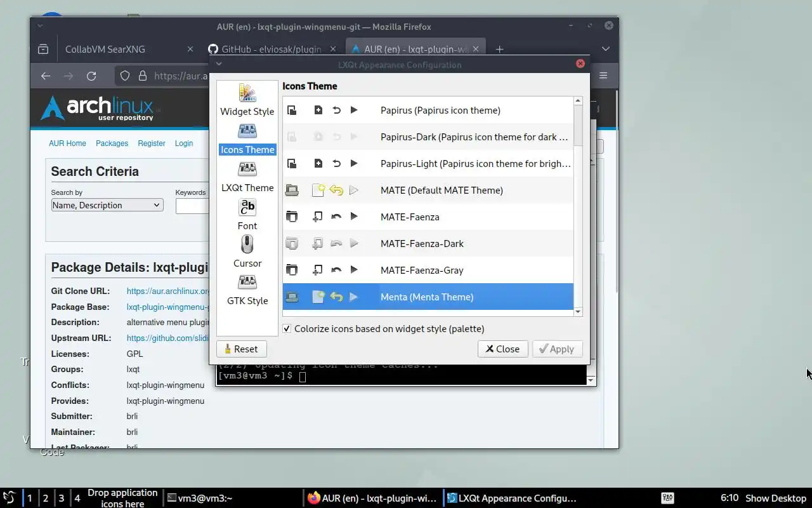812x508 pixels.
Task: Open the Firefox window menu chevron
Action: point(40,26)
